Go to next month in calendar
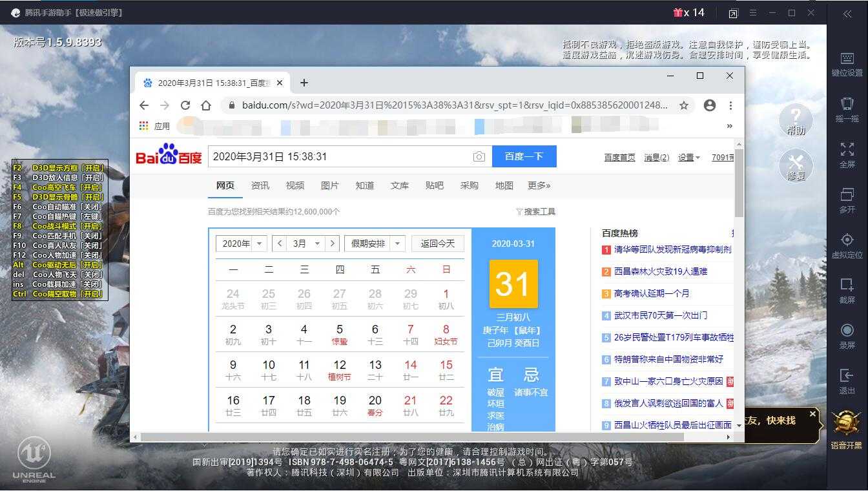The height and width of the screenshot is (491, 868). coord(332,244)
